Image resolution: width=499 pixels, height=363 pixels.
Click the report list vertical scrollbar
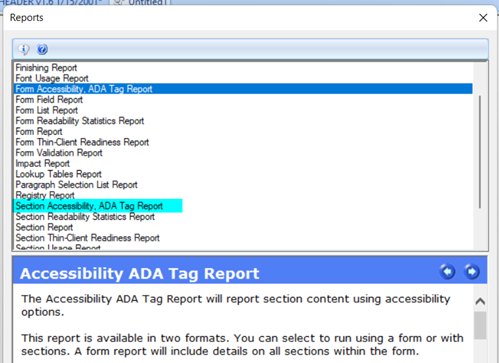coord(480,152)
